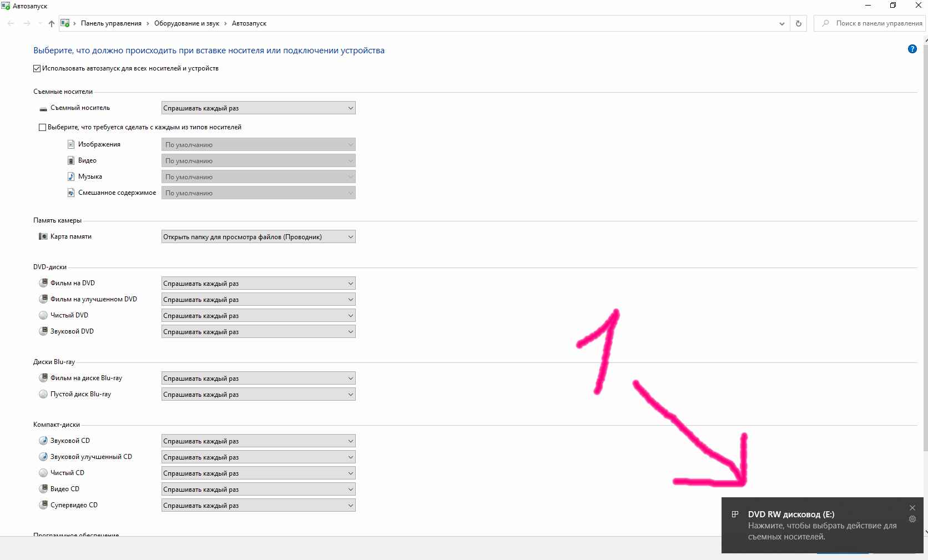Dismiss the DVD RW дисковод notification

[912, 508]
